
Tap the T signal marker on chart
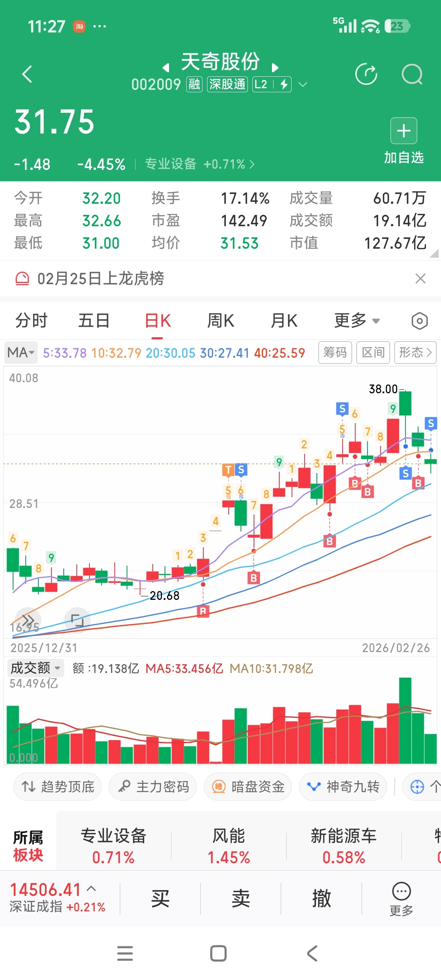tap(228, 470)
